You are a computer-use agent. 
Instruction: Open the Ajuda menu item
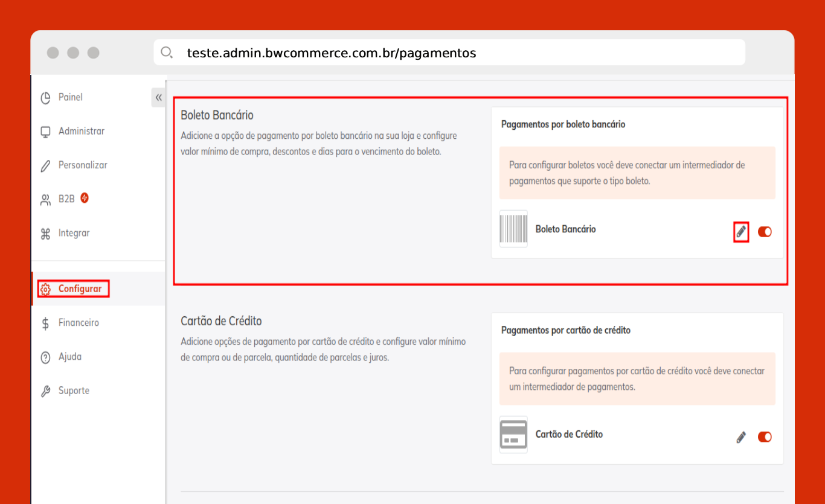[x=69, y=357]
